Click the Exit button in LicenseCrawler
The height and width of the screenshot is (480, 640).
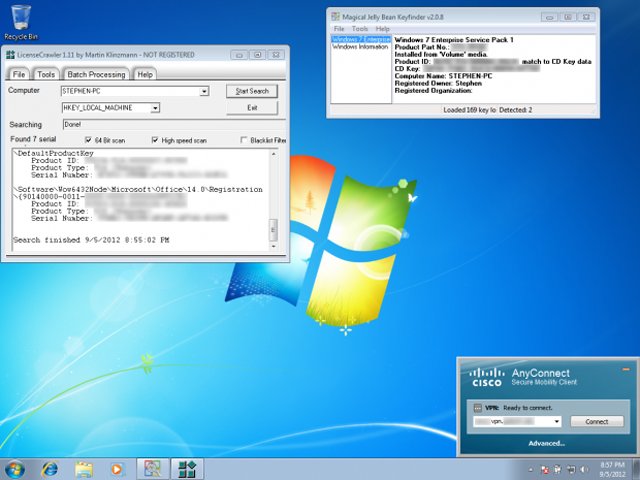pyautogui.click(x=252, y=108)
